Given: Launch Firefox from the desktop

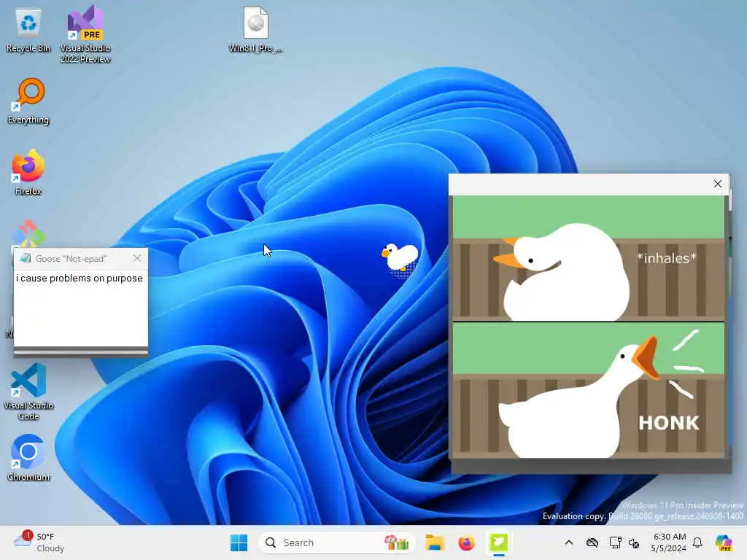Looking at the screenshot, I should click(28, 172).
